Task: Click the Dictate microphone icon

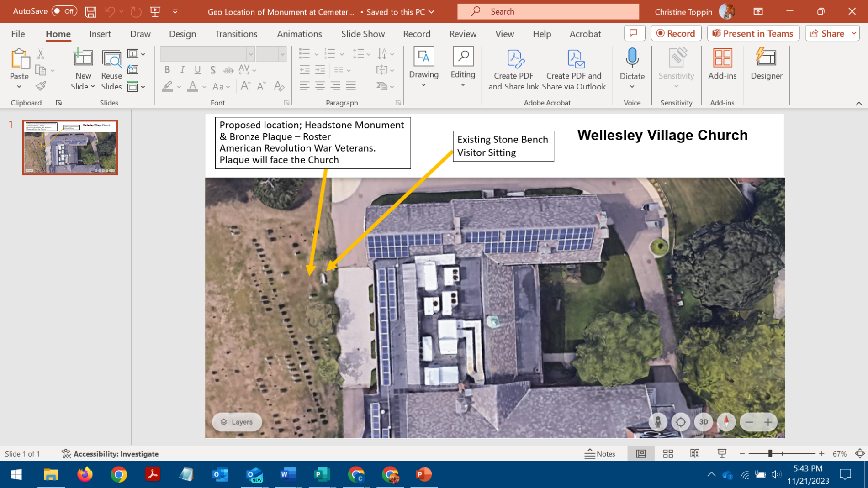Action: coord(632,58)
